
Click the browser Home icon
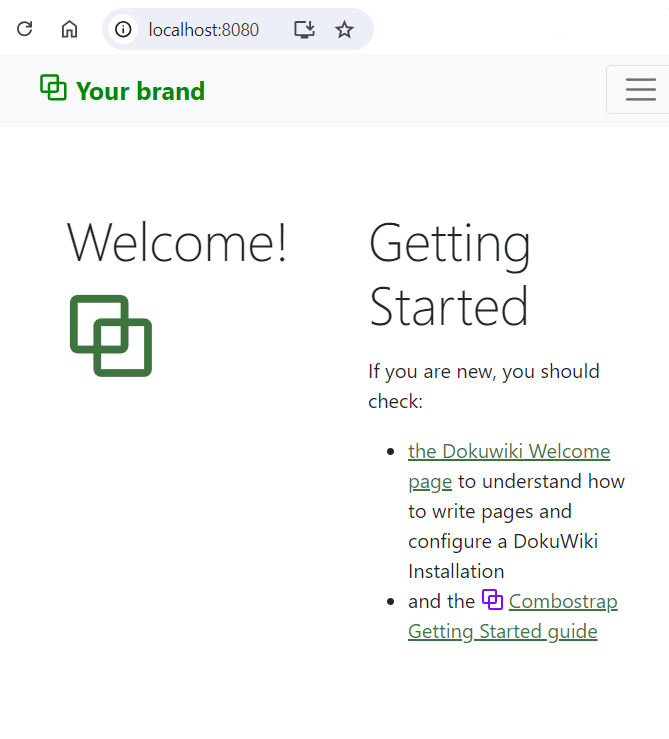(x=69, y=29)
